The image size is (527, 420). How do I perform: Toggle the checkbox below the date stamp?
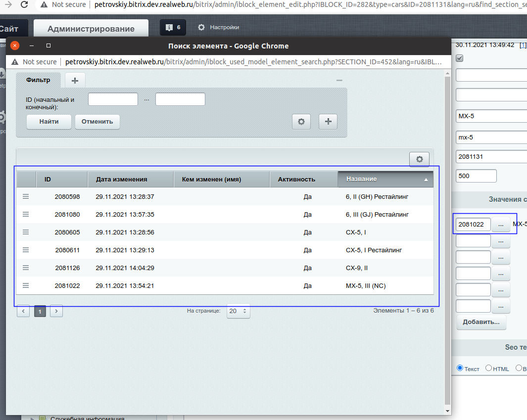point(459,58)
